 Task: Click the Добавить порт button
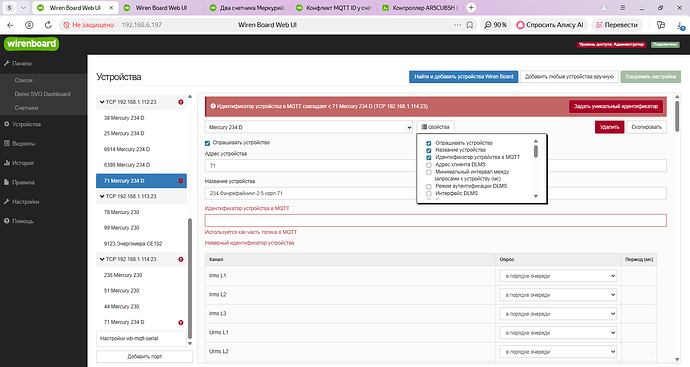(144, 356)
